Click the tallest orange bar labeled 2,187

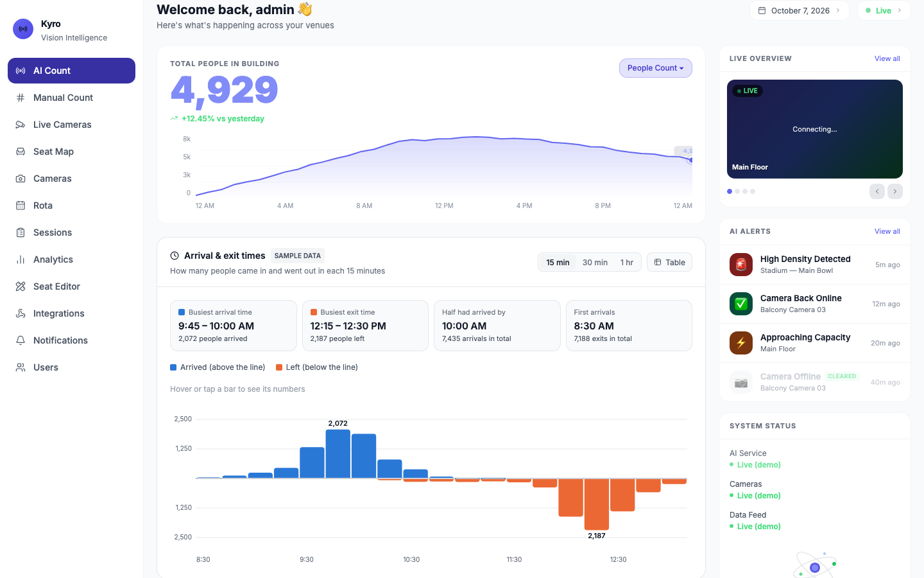click(597, 504)
